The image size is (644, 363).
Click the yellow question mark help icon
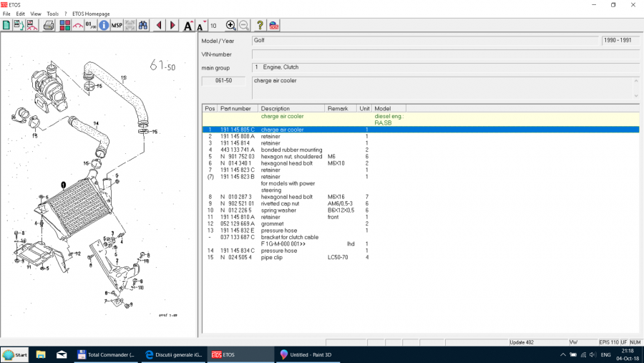260,26
